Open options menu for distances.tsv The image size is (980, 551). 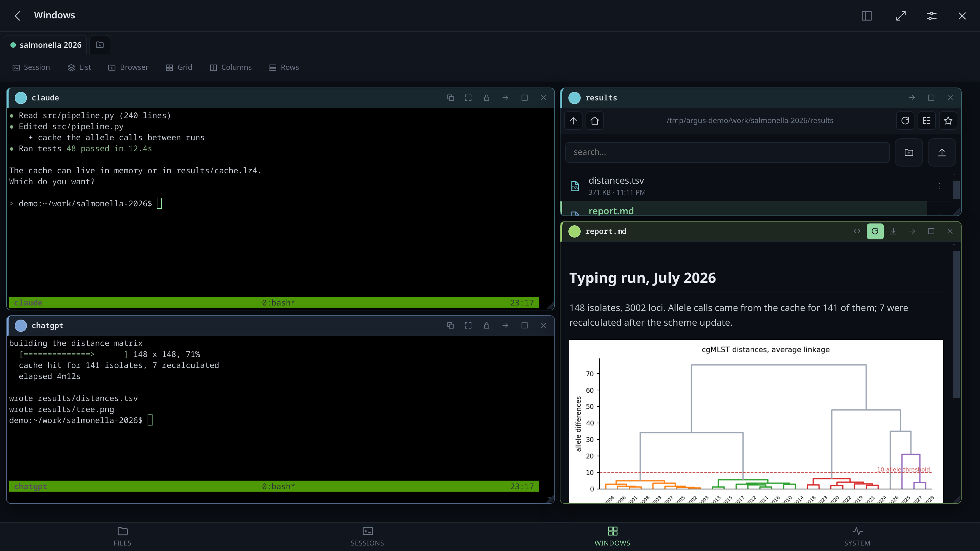click(939, 186)
